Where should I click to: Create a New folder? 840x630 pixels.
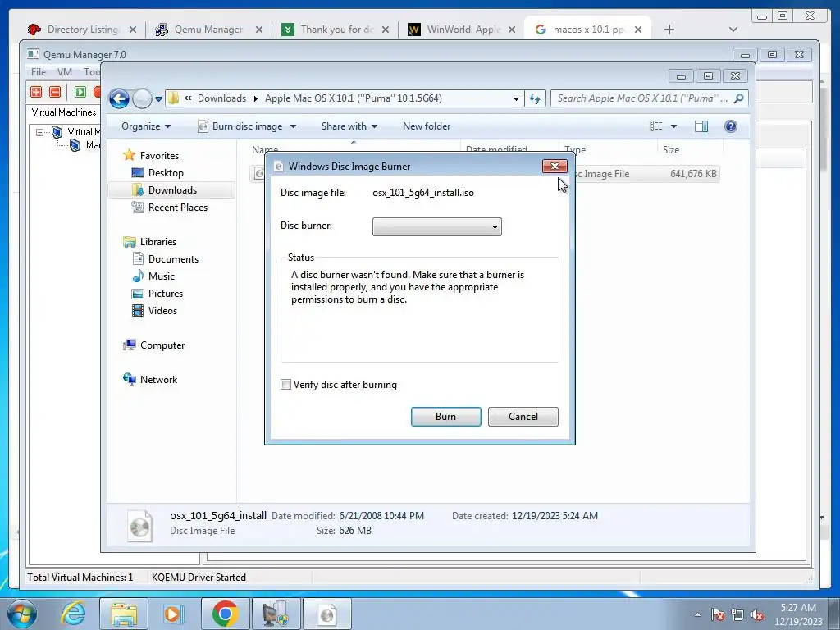tap(427, 126)
